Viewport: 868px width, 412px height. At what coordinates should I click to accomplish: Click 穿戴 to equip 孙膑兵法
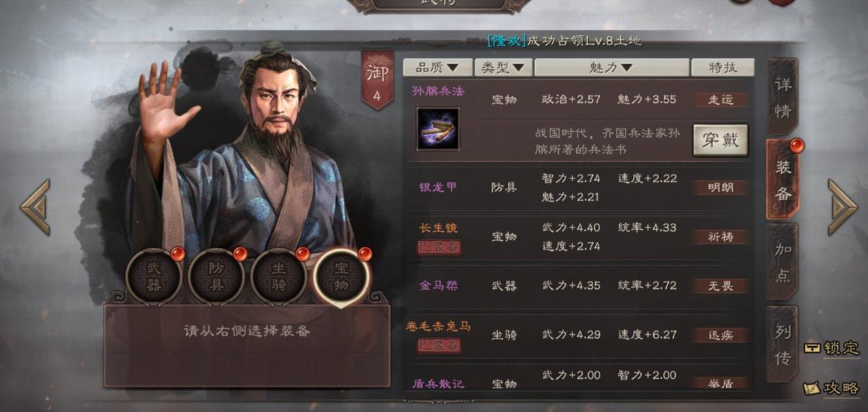[720, 140]
